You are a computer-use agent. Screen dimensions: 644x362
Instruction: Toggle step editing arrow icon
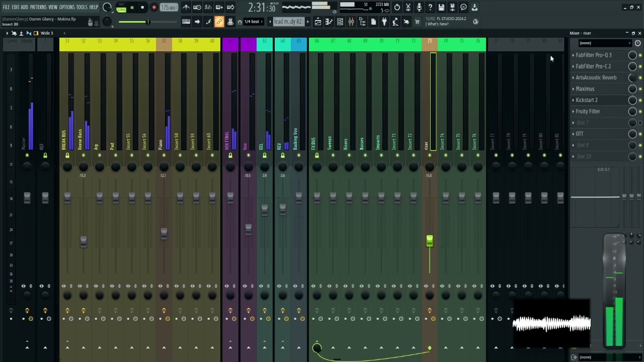(197, 22)
